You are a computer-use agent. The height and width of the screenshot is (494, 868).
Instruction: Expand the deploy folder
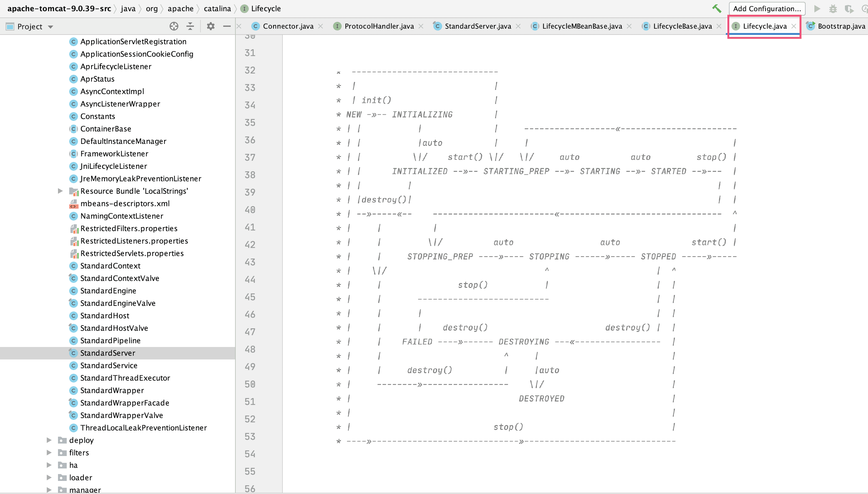49,440
